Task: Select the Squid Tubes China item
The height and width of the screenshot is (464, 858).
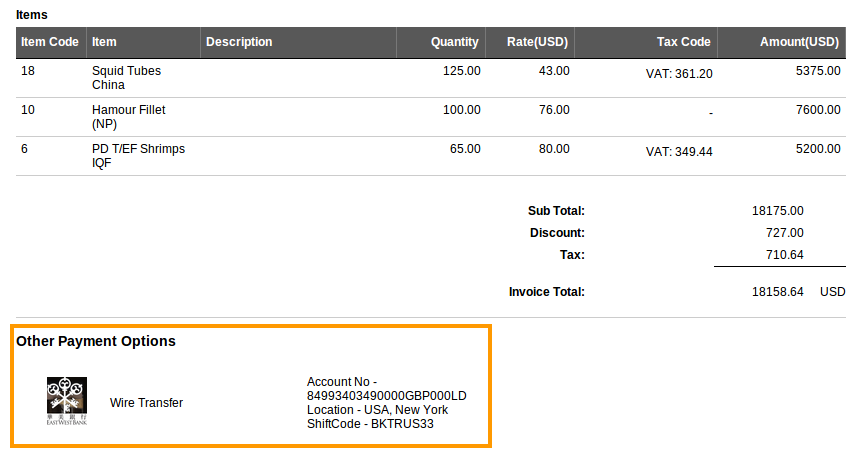Action: 126,78
